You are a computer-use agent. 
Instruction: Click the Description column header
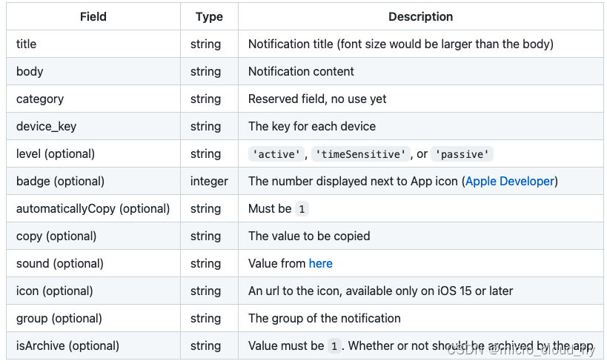click(x=420, y=16)
